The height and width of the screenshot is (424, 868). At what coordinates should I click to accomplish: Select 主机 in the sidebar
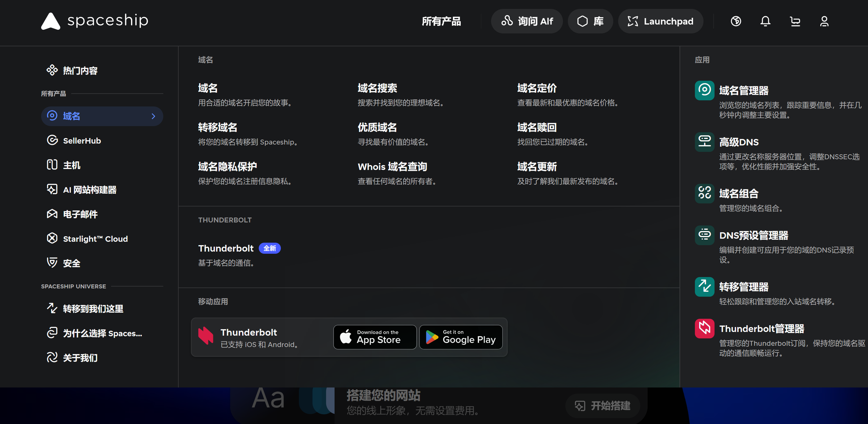click(102, 165)
